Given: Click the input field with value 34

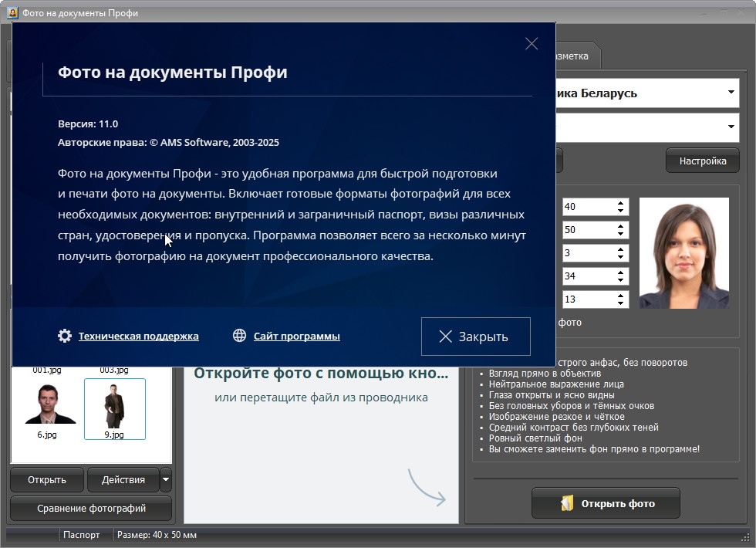Looking at the screenshot, I should [588, 276].
